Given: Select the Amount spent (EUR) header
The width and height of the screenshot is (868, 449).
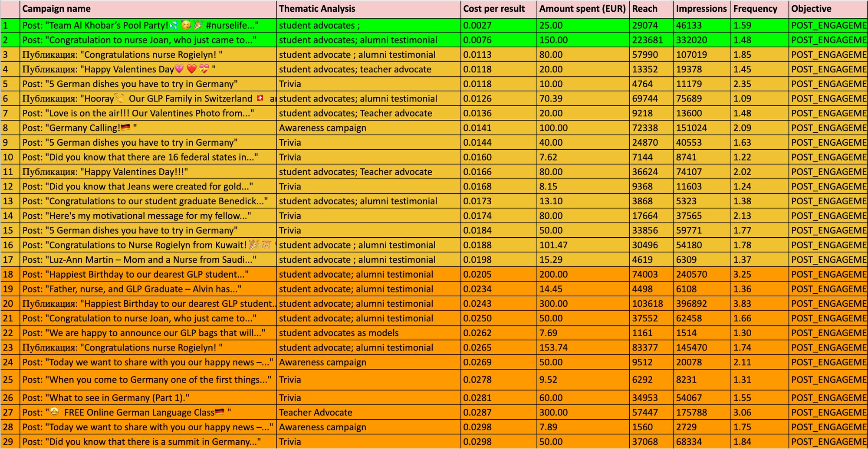Looking at the screenshot, I should pyautogui.click(x=582, y=9).
